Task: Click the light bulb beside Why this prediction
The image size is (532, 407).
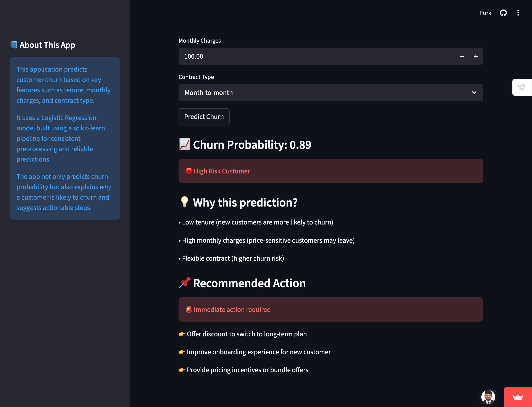Action: tap(184, 202)
